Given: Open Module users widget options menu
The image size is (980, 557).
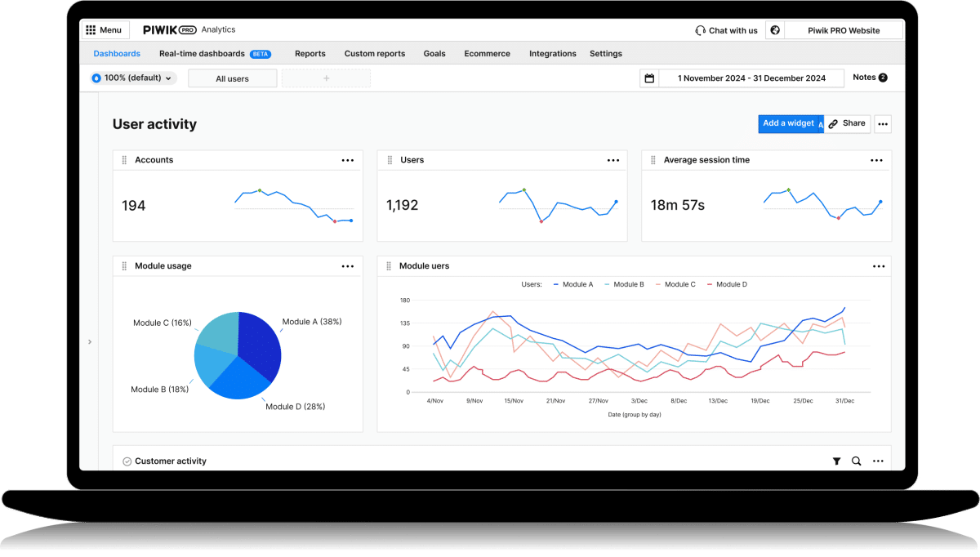Looking at the screenshot, I should pyautogui.click(x=878, y=266).
